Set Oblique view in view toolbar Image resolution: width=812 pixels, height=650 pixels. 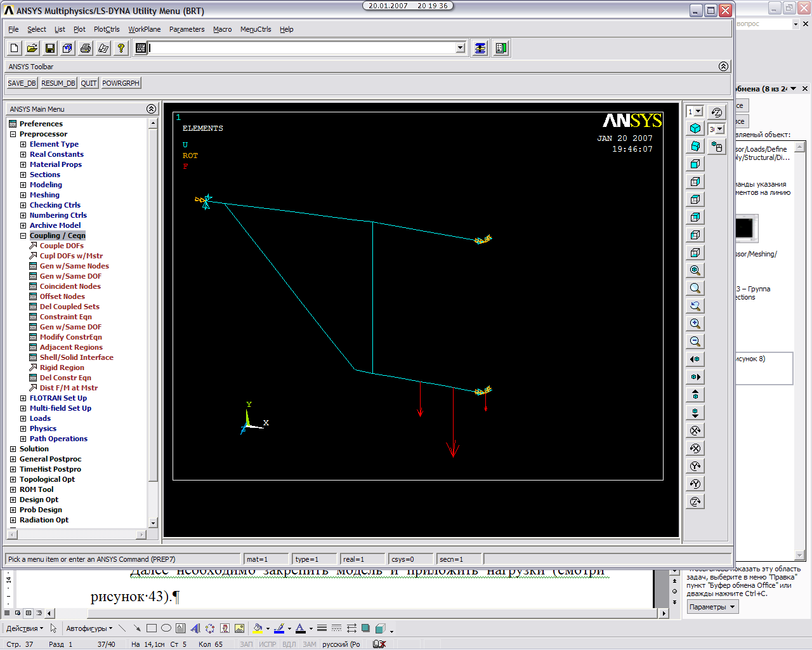[695, 146]
